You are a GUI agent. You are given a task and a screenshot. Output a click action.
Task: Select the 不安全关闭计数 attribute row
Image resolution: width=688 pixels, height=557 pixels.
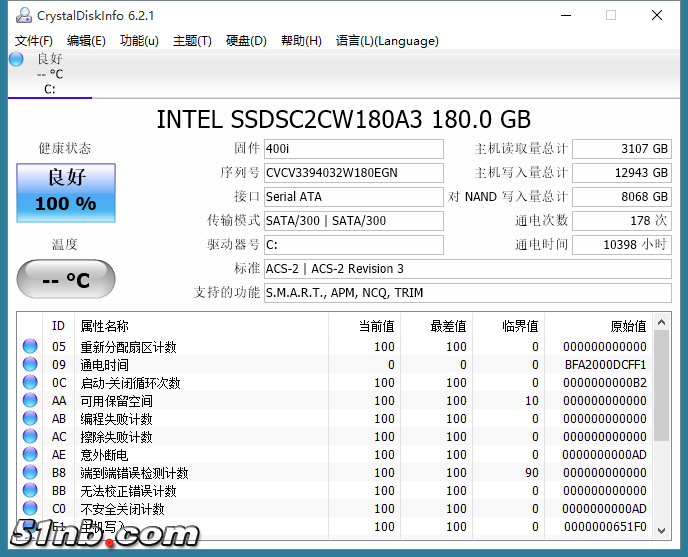[x=335, y=509]
